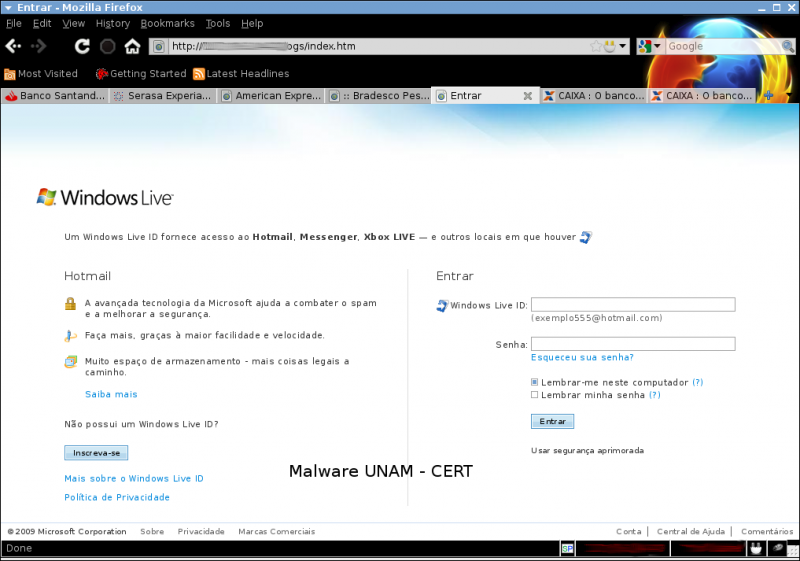Click the Sobre footer link

[152, 531]
